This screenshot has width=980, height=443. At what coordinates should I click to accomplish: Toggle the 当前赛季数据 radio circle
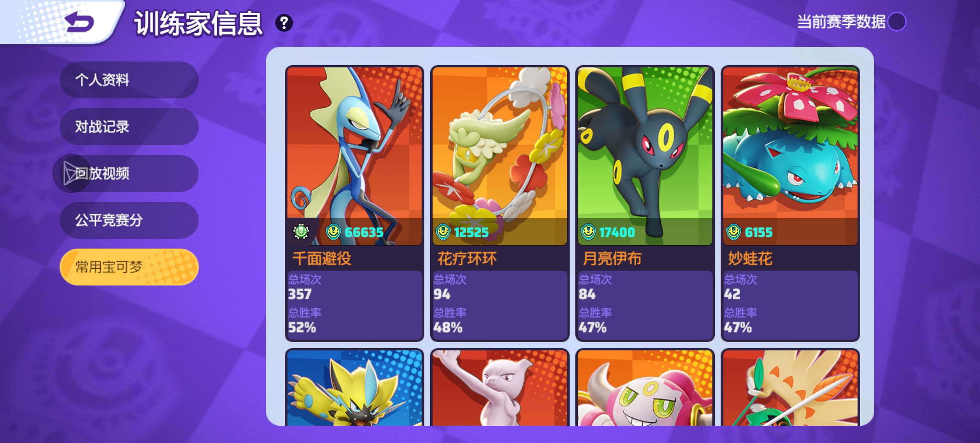(897, 22)
